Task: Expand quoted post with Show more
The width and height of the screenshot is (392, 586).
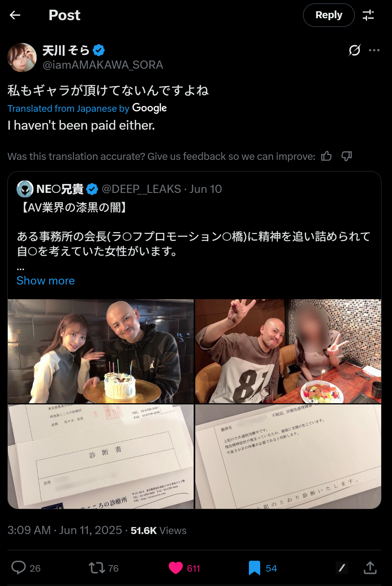Action: coord(46,281)
